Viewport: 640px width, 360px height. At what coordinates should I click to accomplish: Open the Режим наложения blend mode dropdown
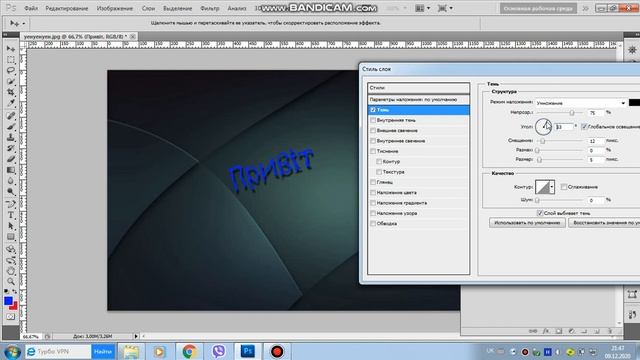click(x=580, y=103)
